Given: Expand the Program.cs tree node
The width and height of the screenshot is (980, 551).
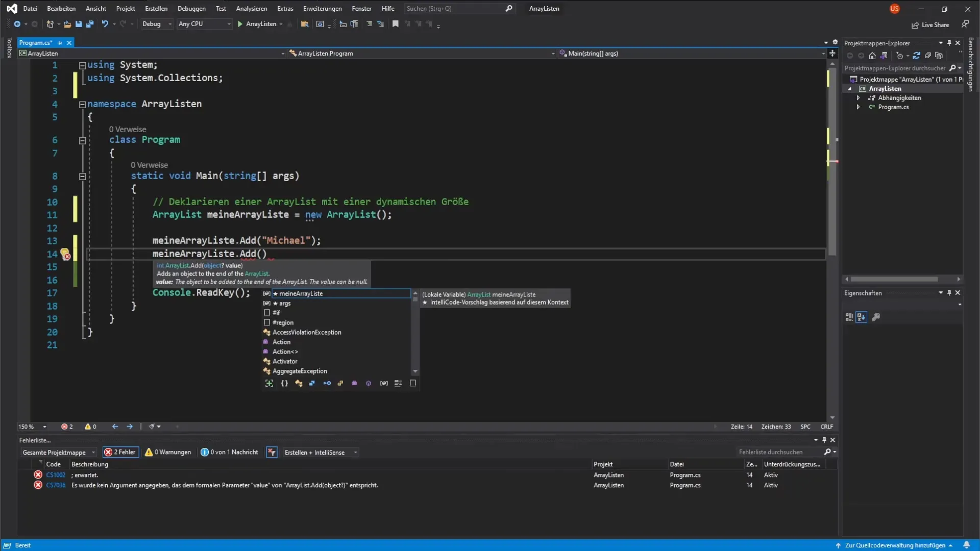Looking at the screenshot, I should (859, 107).
